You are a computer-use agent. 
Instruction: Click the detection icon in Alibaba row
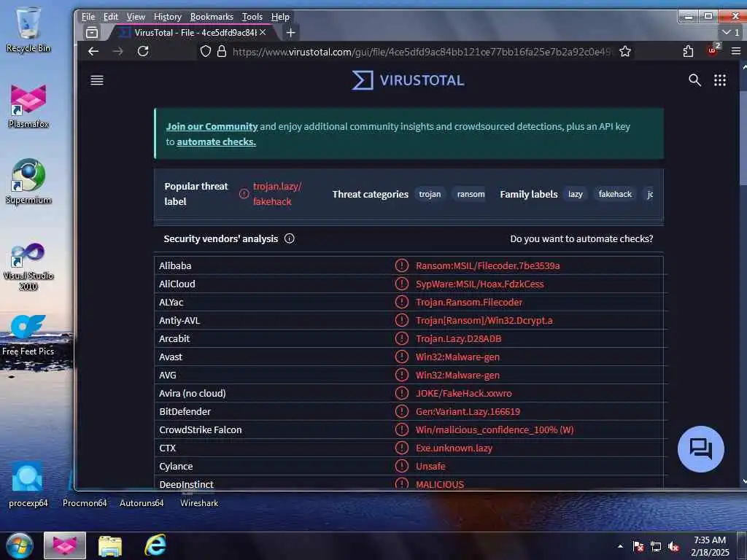402,265
